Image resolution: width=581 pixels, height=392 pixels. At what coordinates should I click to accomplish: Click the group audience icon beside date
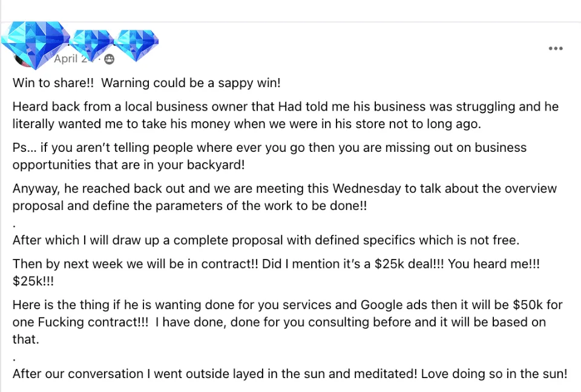(110, 59)
